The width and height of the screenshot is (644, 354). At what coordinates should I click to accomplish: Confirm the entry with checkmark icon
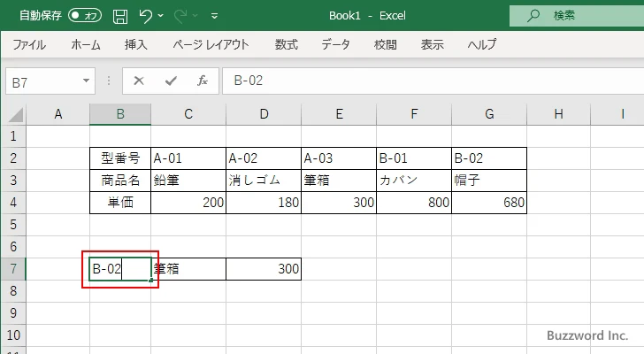pos(171,81)
